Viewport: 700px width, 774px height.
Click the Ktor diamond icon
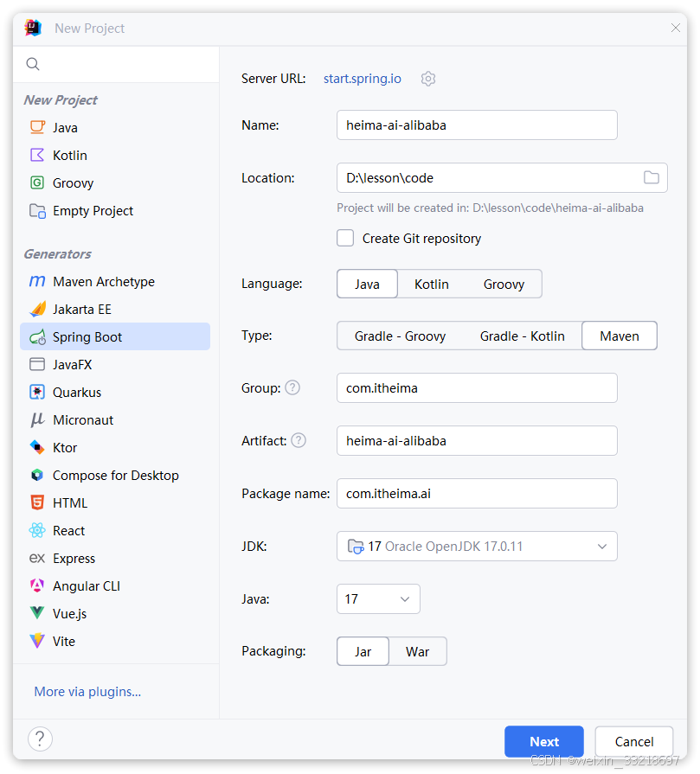[37, 447]
